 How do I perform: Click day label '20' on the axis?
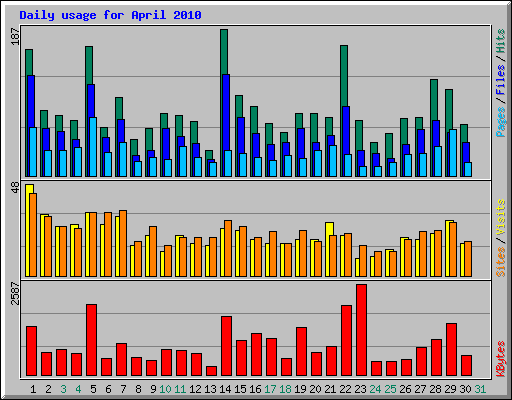tap(315, 389)
